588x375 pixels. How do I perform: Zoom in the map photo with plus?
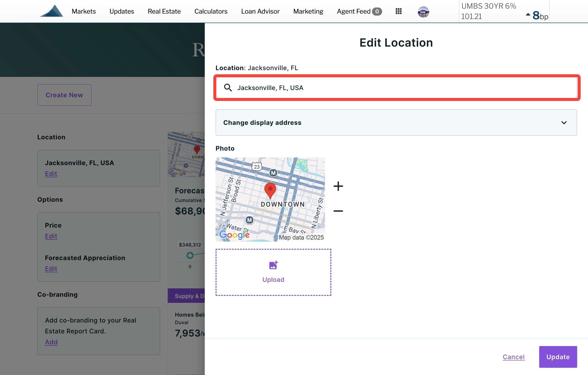pyautogui.click(x=338, y=186)
